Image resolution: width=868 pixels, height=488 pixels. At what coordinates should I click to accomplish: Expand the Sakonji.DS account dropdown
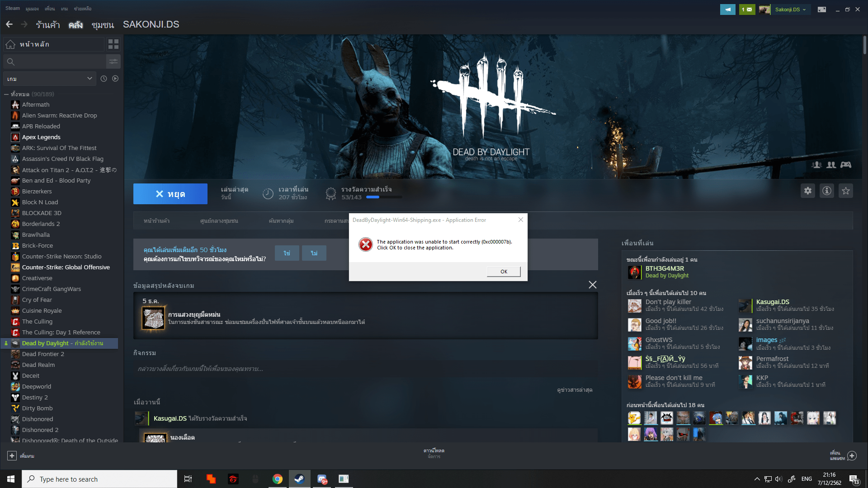click(790, 9)
